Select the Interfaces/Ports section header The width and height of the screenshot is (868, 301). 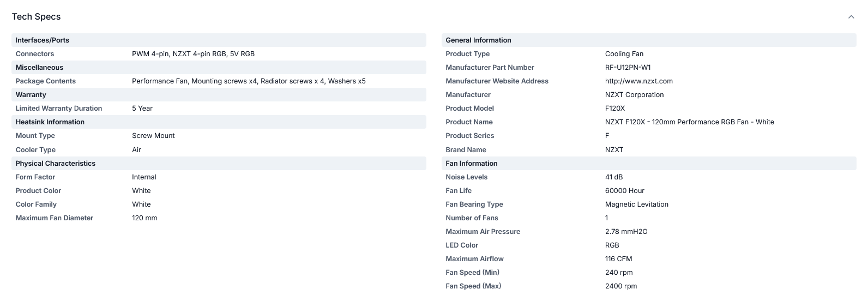click(x=219, y=40)
